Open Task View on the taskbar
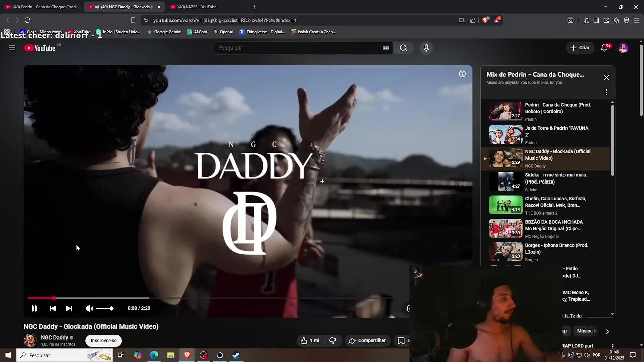Image resolution: width=644 pixels, height=362 pixels. click(x=121, y=355)
